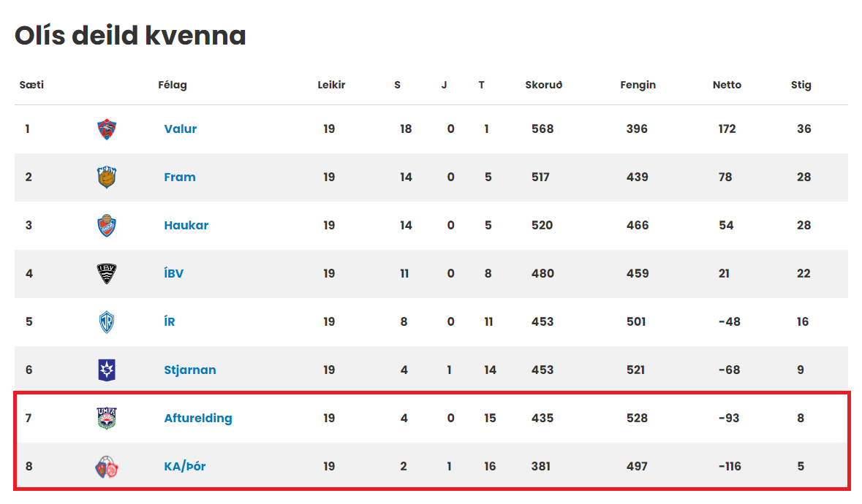Open the KA/Þór team link
The image size is (862, 504).
click(185, 467)
